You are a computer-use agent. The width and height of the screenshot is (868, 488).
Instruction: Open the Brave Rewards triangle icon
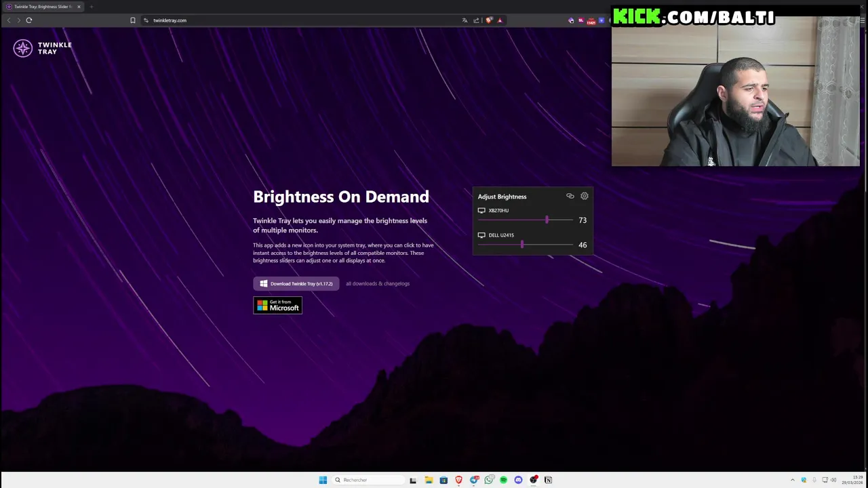click(x=500, y=20)
